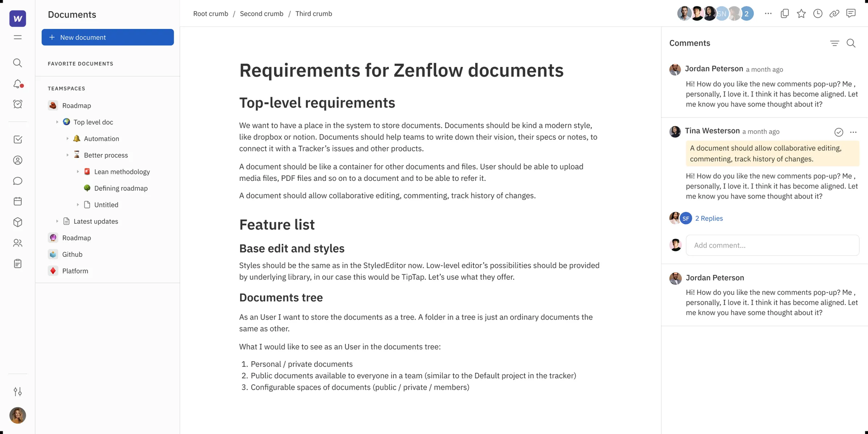Expand the Lean methodology item

coord(78,172)
